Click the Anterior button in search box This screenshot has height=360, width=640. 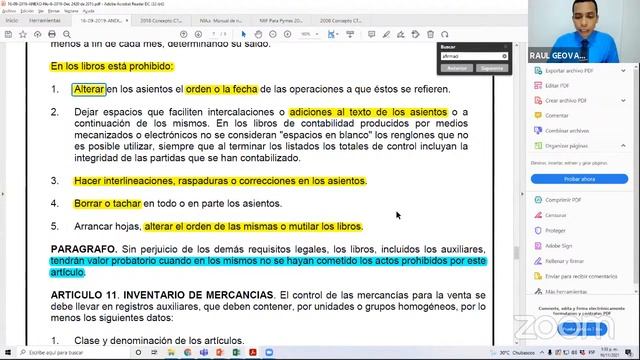pos(457,68)
